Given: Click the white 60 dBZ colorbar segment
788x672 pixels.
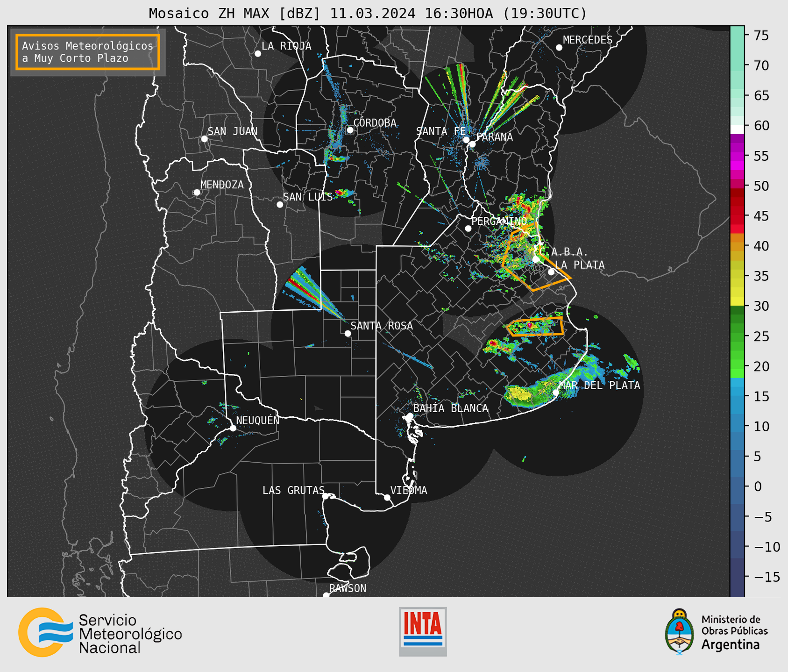Looking at the screenshot, I should [x=737, y=129].
